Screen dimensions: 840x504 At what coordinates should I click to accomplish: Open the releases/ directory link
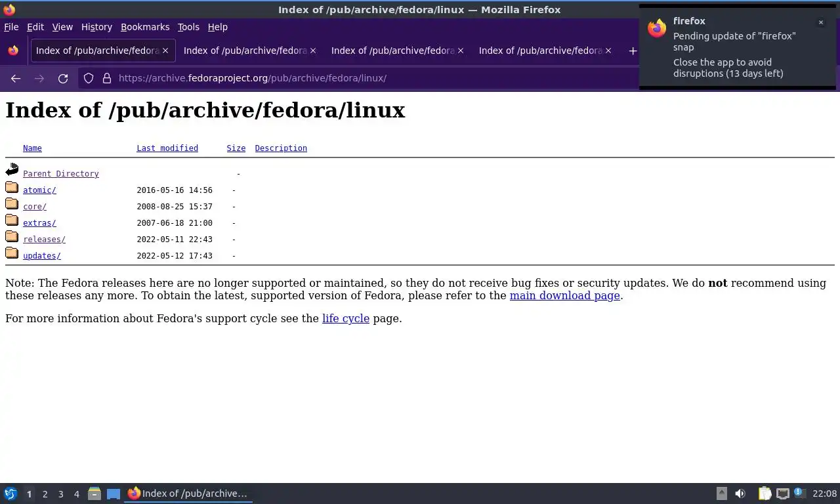point(44,240)
